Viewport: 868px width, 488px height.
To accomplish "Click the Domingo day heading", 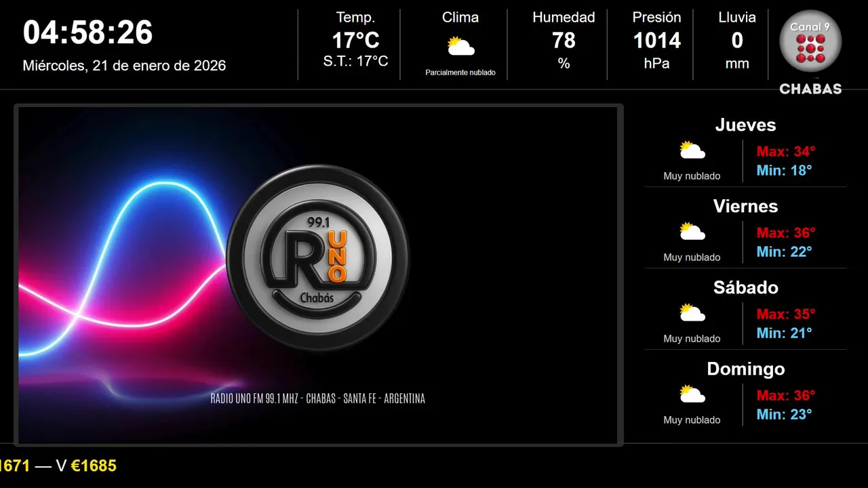I will coord(745,369).
